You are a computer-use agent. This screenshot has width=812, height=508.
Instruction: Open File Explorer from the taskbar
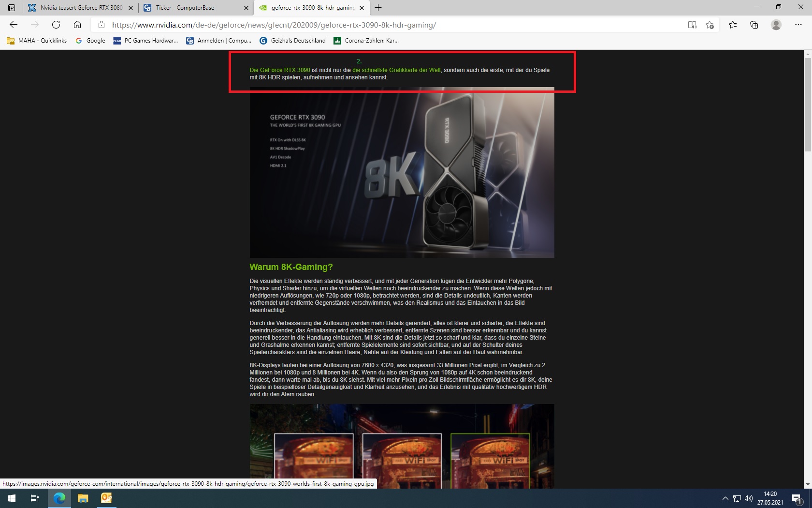click(x=83, y=498)
